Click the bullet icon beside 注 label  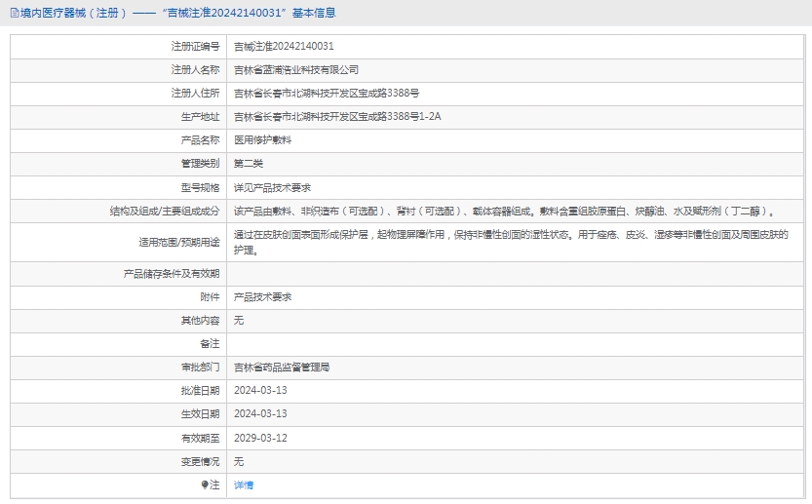tap(205, 485)
